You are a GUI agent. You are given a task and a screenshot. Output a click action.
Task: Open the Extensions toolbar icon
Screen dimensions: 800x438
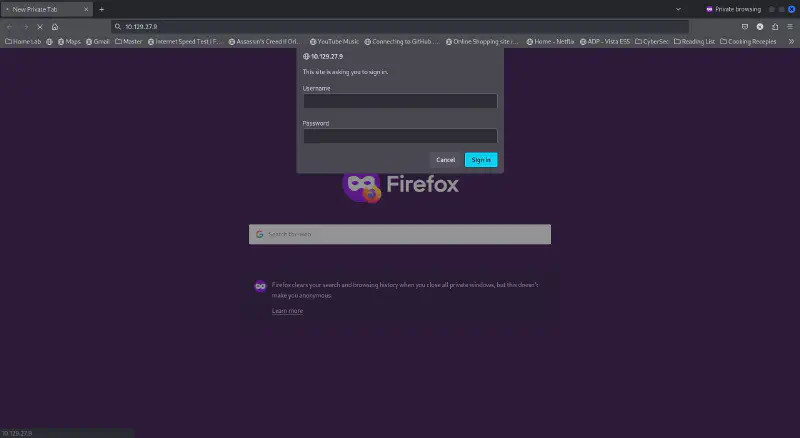click(775, 27)
